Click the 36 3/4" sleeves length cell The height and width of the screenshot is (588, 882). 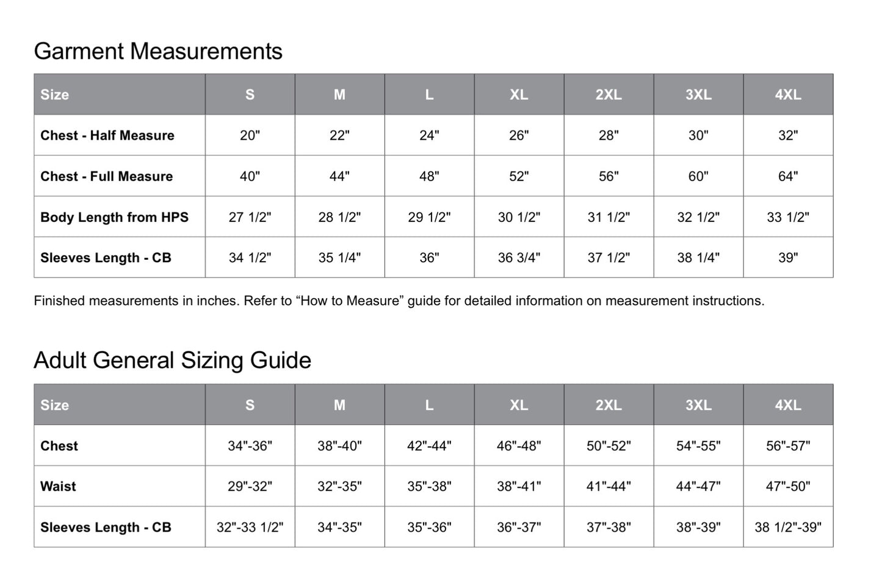pos(519,258)
